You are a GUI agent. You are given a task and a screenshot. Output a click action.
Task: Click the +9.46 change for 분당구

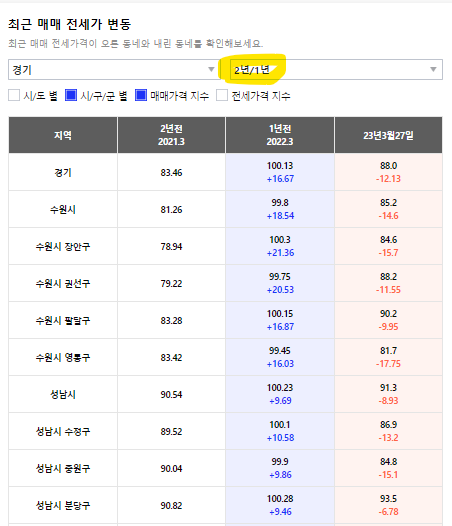point(280,512)
